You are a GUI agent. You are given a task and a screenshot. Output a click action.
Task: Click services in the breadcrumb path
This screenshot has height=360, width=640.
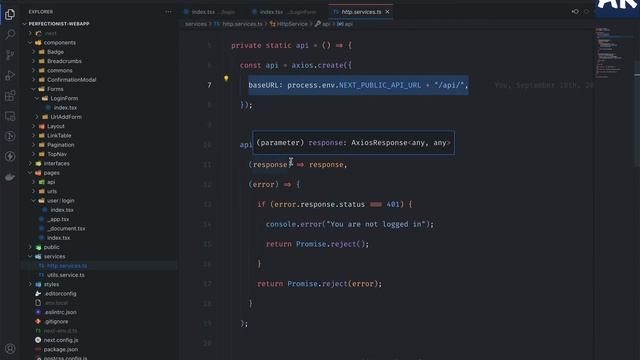click(196, 24)
